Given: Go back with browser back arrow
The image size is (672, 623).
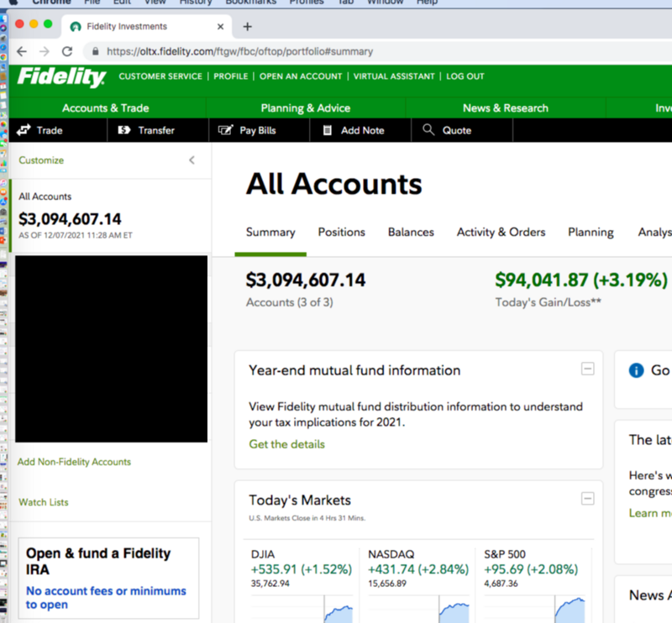Looking at the screenshot, I should pyautogui.click(x=22, y=51).
